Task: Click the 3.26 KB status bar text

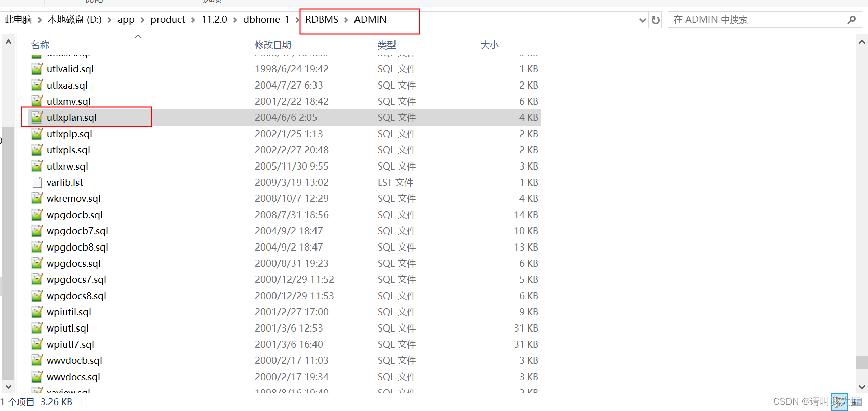Action: (x=56, y=402)
